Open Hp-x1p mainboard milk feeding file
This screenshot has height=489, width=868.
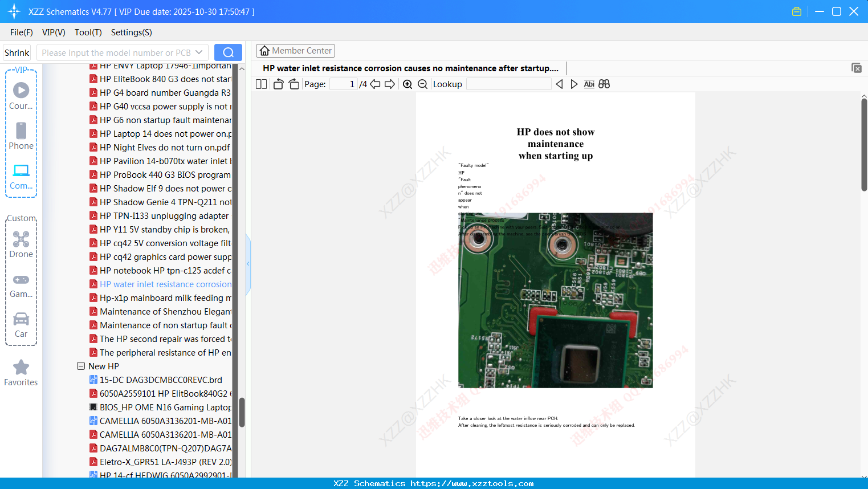tap(160, 298)
